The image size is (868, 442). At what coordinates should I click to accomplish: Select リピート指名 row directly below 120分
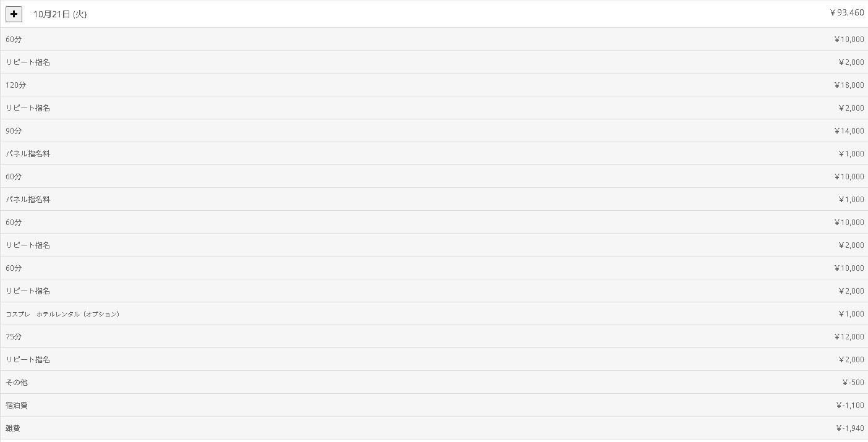28,108
